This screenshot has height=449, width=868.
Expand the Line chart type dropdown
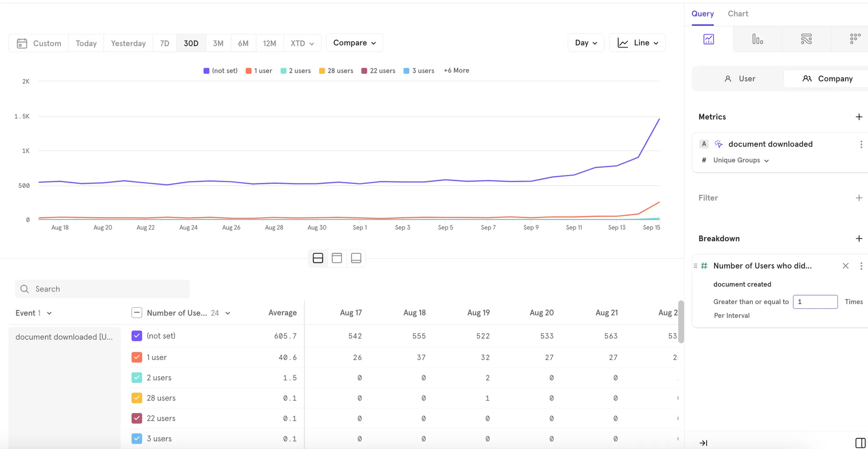pos(637,43)
